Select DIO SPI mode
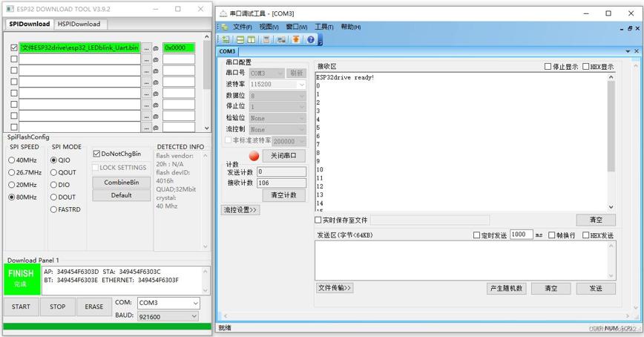 [53, 185]
